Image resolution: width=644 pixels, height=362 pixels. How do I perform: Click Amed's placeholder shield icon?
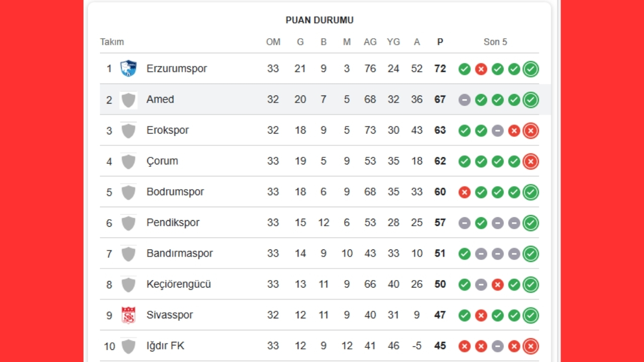pyautogui.click(x=128, y=100)
